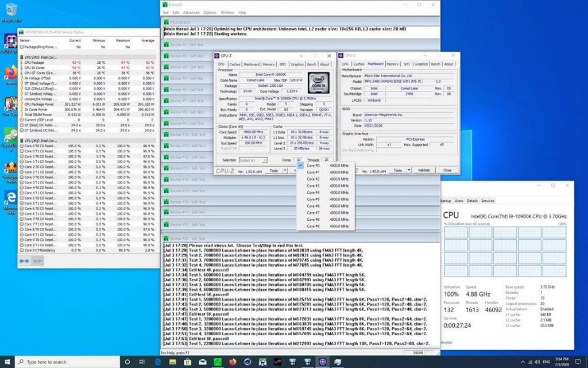
Task: Open the Window menu in Prime95
Action: [x=227, y=13]
